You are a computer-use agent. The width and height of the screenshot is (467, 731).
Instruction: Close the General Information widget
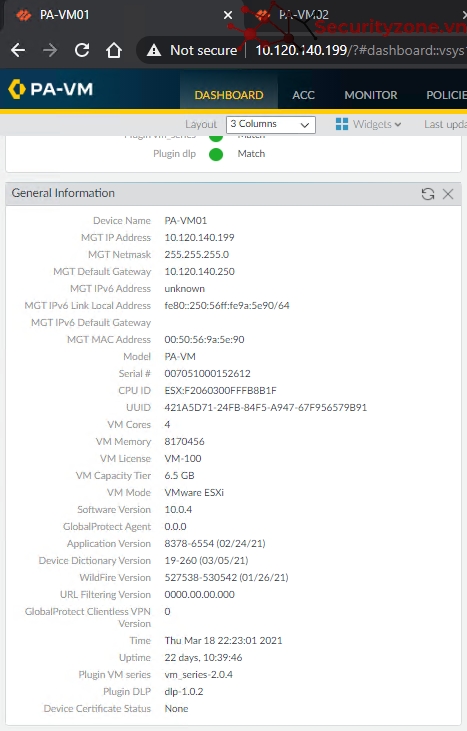coord(448,194)
